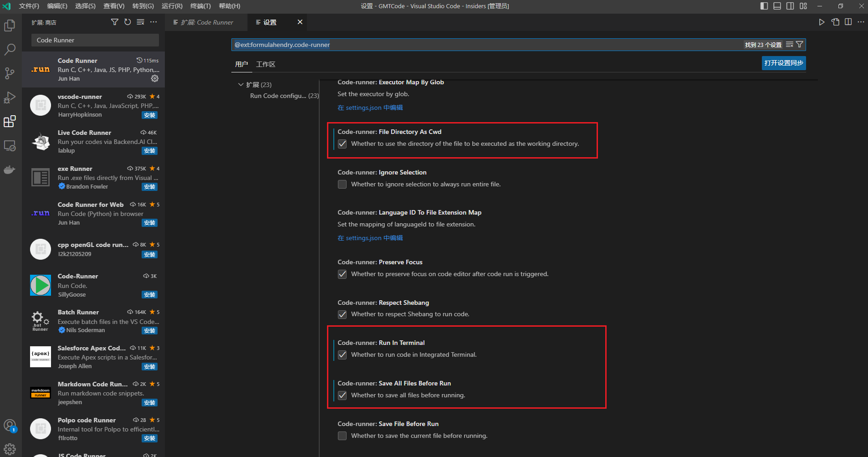Open the 帮助(H) menu
Viewport: 868px width, 457px height.
230,6
